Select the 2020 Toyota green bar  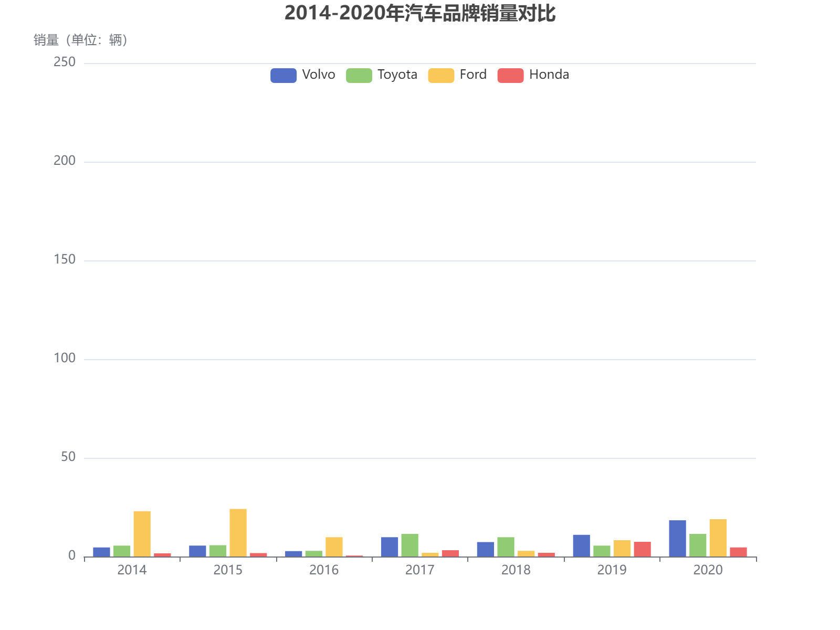[x=698, y=545]
